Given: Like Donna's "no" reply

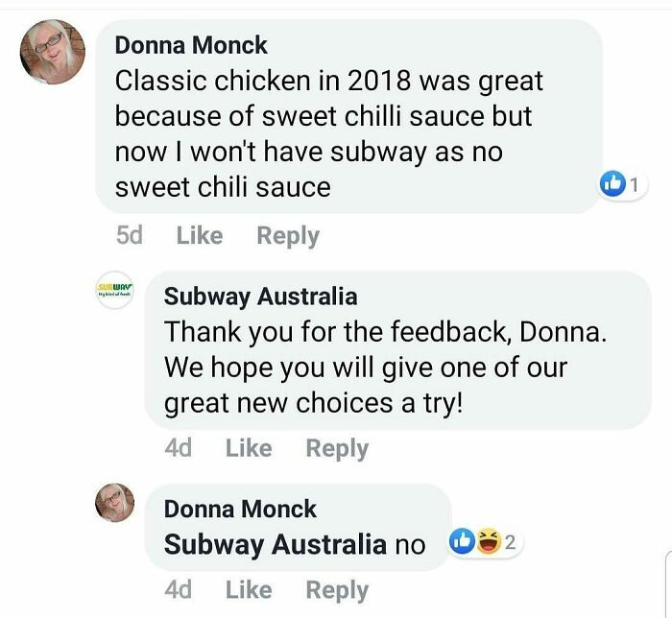Looking at the screenshot, I should point(249,589).
